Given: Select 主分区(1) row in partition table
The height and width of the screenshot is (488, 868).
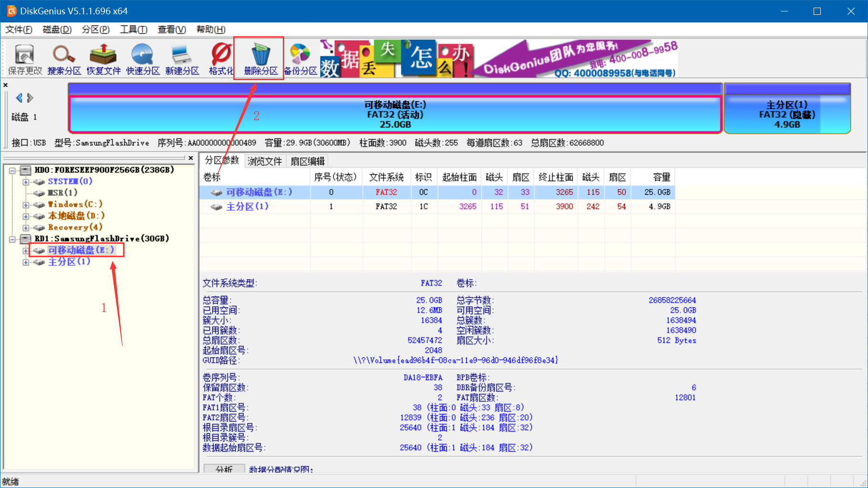Looking at the screenshot, I should coord(437,207).
